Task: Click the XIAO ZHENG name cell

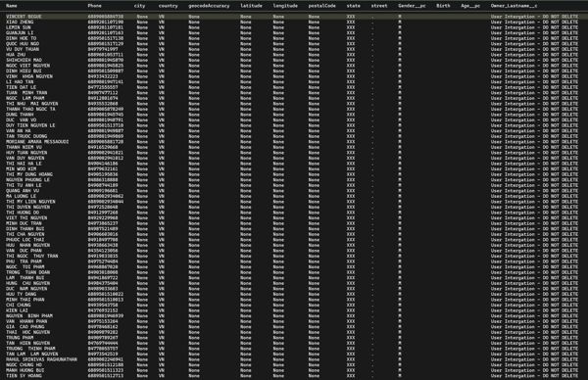Action: 20,22
